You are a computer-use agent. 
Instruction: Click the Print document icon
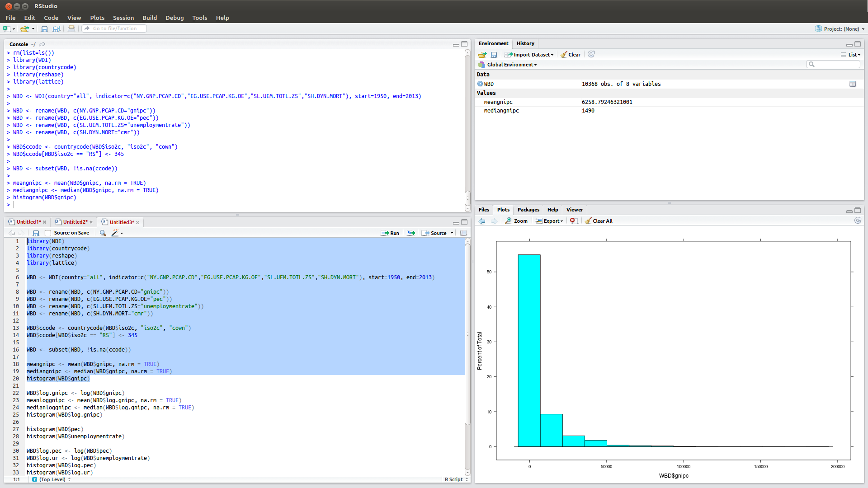coord(71,29)
